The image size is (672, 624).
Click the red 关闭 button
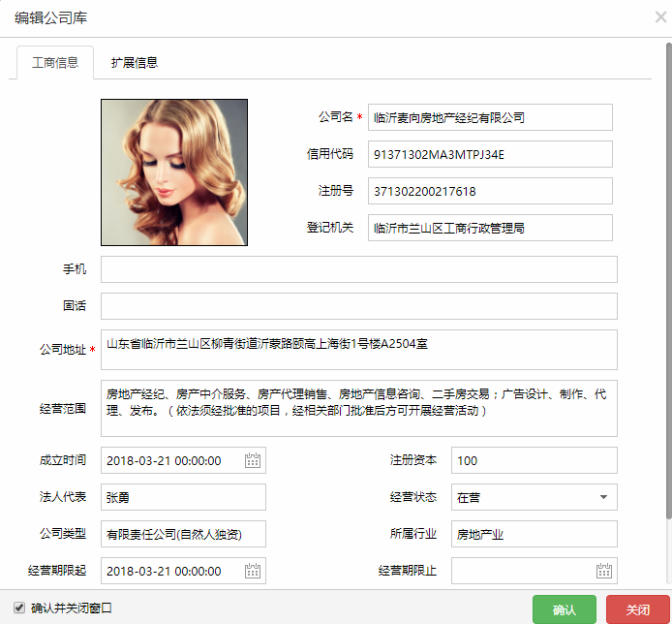tap(638, 609)
